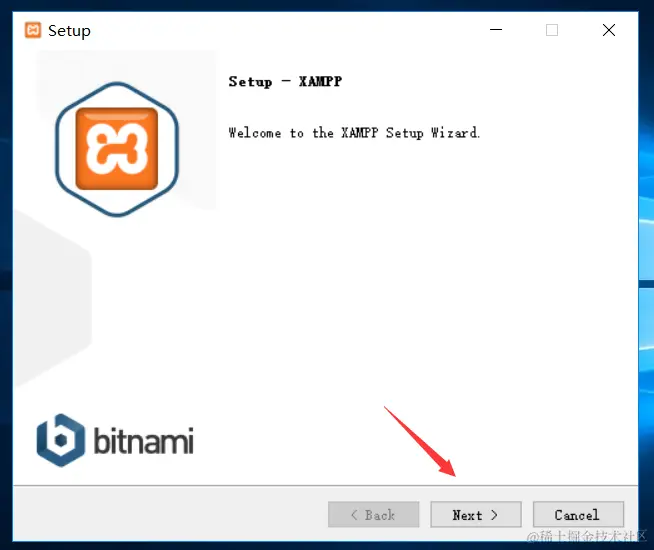Viewport: 654px width, 550px height.
Task: Close the Setup wizard window
Action: coord(609,30)
